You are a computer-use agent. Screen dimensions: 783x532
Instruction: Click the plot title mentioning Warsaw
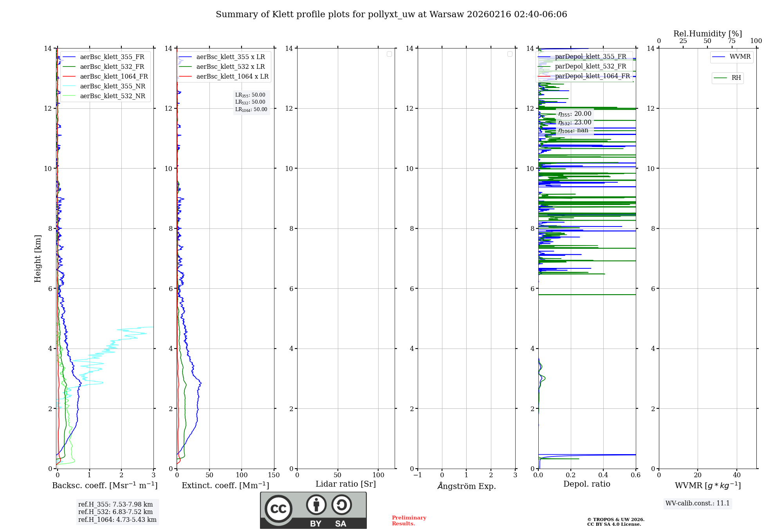pyautogui.click(x=391, y=14)
